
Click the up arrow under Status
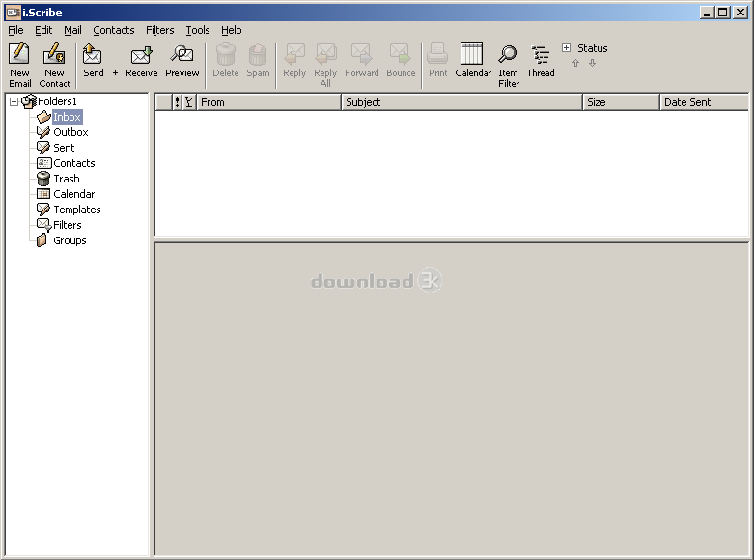[576, 63]
